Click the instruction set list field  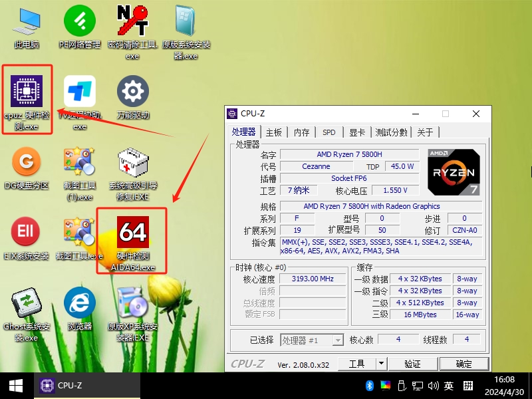pyautogui.click(x=381, y=246)
